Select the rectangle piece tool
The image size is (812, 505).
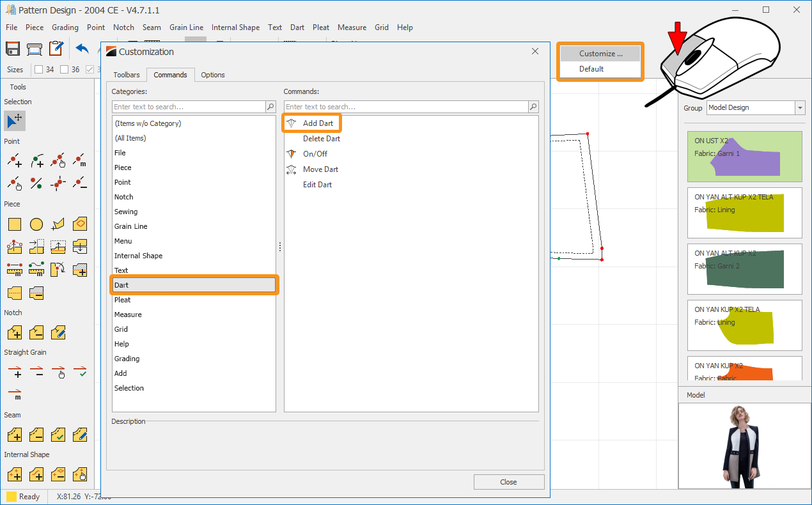click(x=15, y=224)
